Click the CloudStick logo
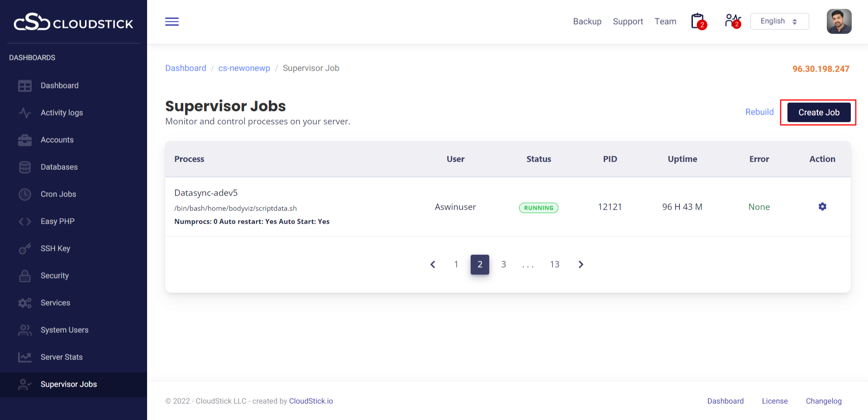Image resolution: width=868 pixels, height=420 pixels. click(x=73, y=22)
